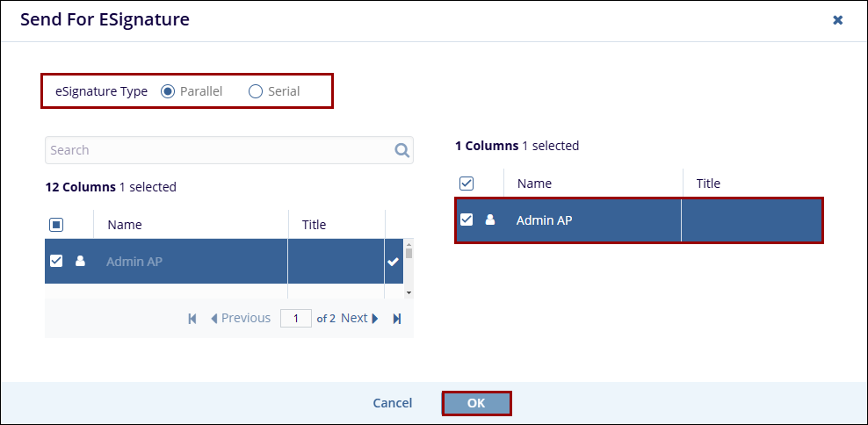868x425 pixels.
Task: Toggle select-all checkbox in left table header
Action: pos(56,225)
